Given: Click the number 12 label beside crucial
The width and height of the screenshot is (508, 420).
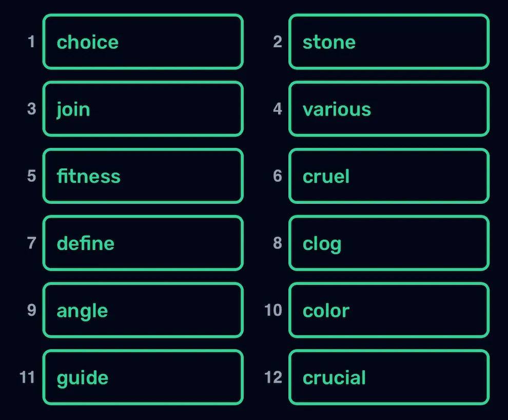Looking at the screenshot, I should coord(273,377).
